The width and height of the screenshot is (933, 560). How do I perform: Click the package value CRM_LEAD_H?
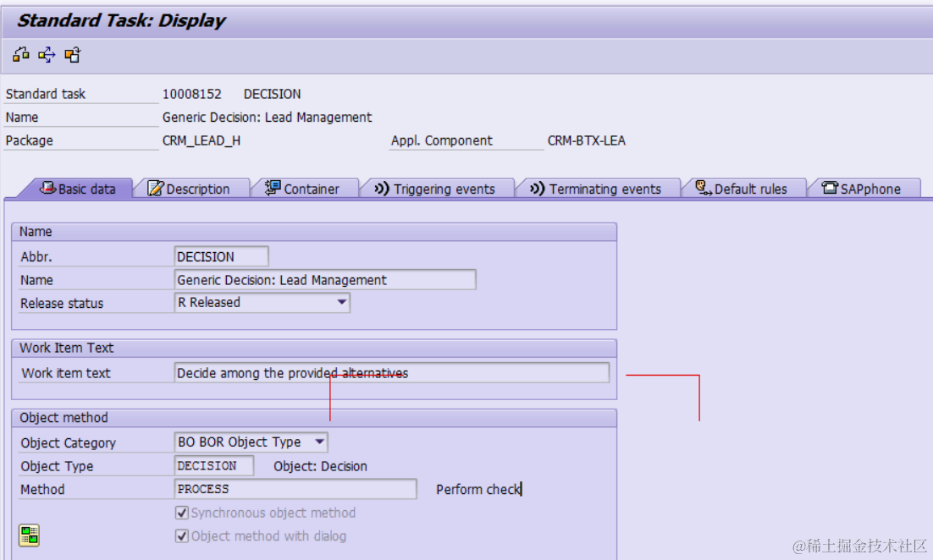tap(202, 140)
